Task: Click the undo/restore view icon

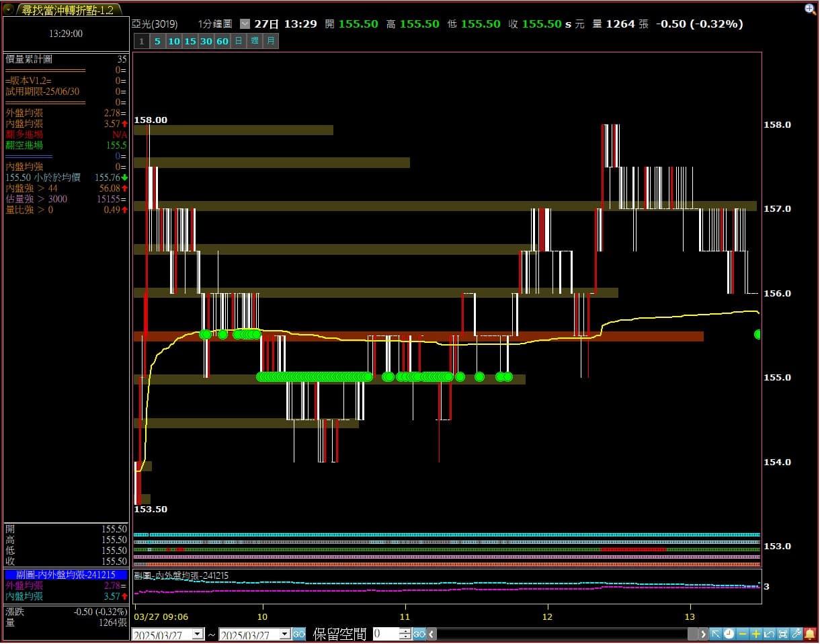Action: click(770, 634)
